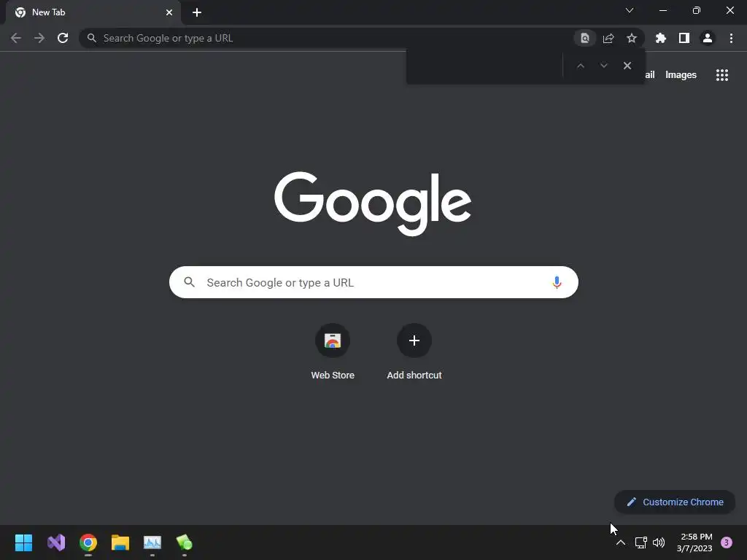Viewport: 747px width, 560px height.
Task: Open the Windows Start menu
Action: pyautogui.click(x=23, y=542)
